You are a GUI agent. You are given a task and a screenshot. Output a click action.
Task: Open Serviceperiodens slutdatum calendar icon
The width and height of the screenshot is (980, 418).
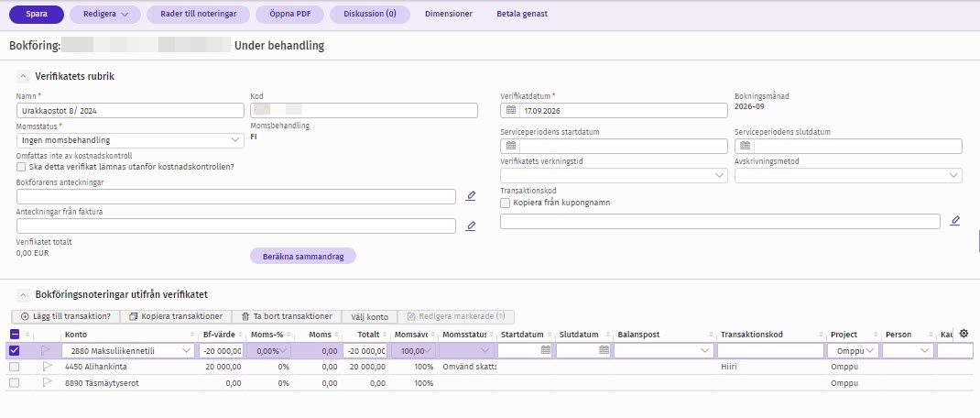[745, 146]
